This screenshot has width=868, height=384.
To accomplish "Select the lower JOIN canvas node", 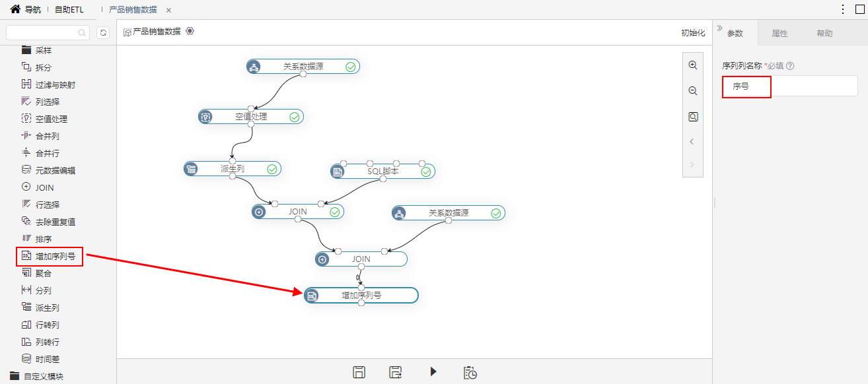I will click(361, 259).
